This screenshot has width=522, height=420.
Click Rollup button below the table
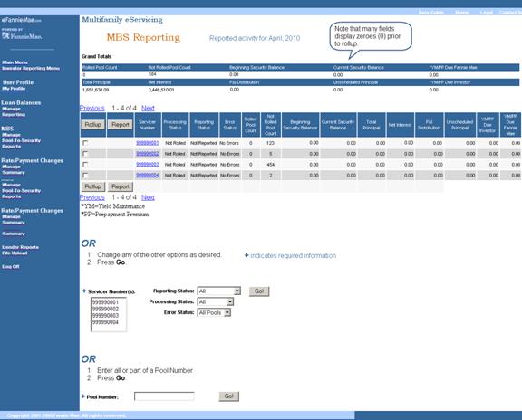point(92,186)
